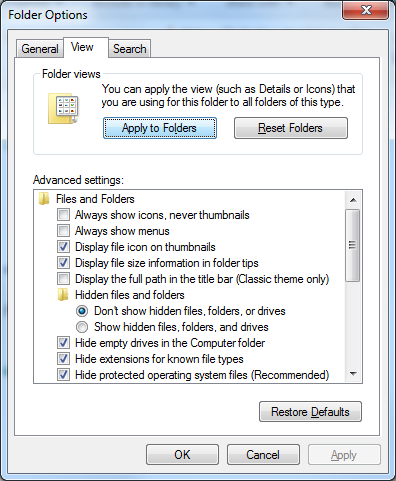Close the Folder Options dialog
This screenshot has width=396, height=481.
click(x=366, y=10)
